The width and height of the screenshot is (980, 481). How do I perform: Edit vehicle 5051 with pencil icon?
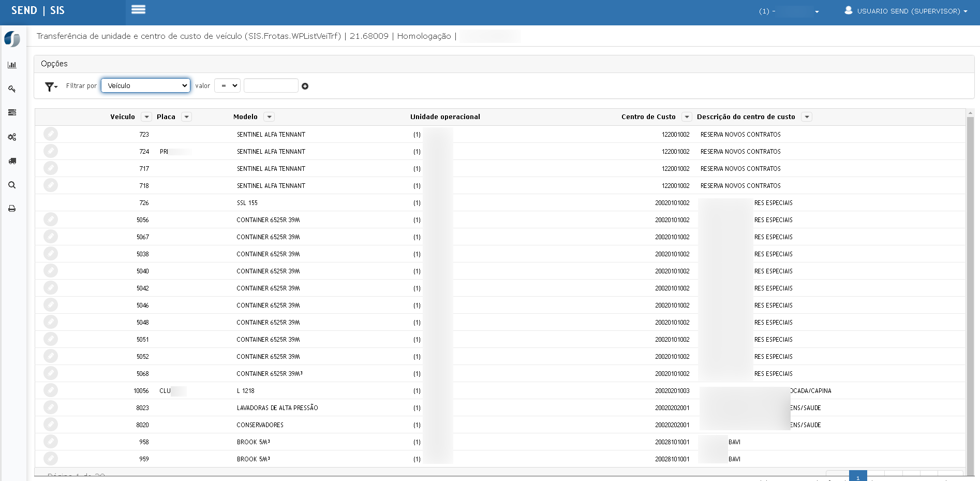(x=51, y=339)
